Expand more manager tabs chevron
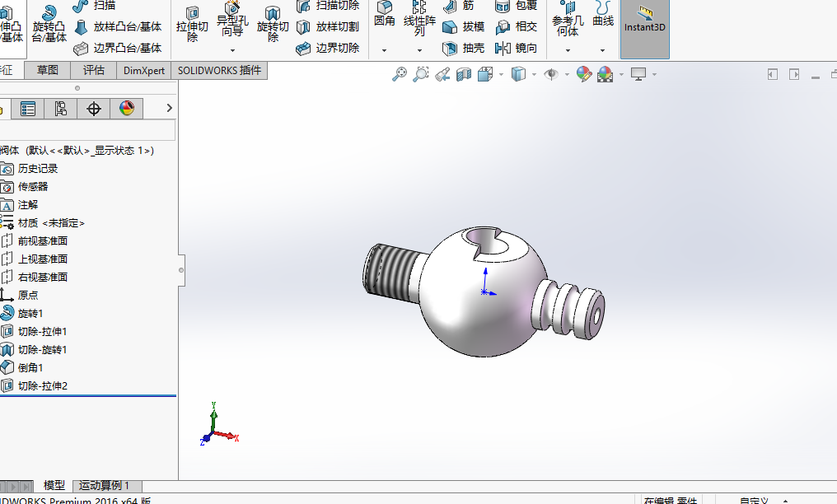Image resolution: width=837 pixels, height=504 pixels. 169,108
